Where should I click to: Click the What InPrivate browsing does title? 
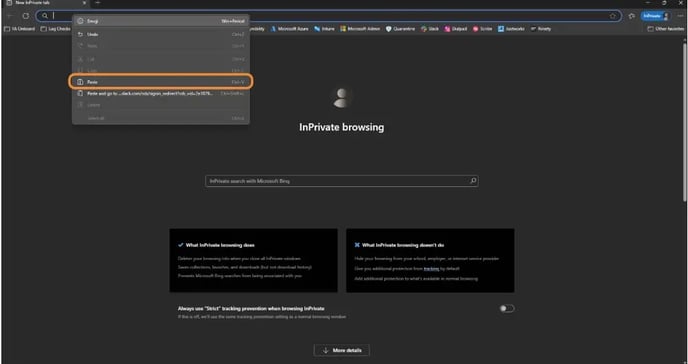(x=220, y=245)
